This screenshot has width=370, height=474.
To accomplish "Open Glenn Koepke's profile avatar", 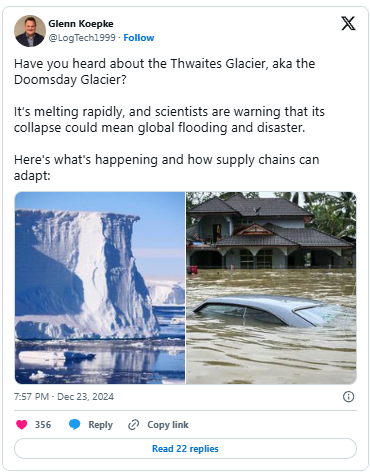I will point(30,31).
